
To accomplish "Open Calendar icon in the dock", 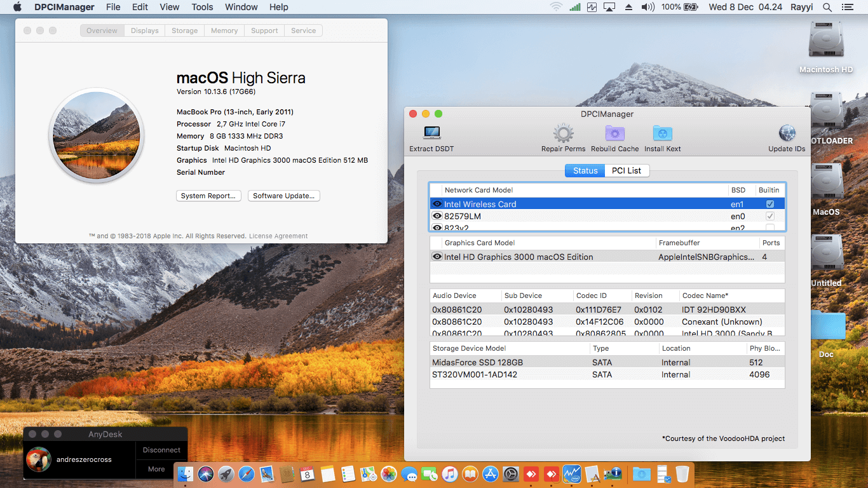I will (308, 474).
